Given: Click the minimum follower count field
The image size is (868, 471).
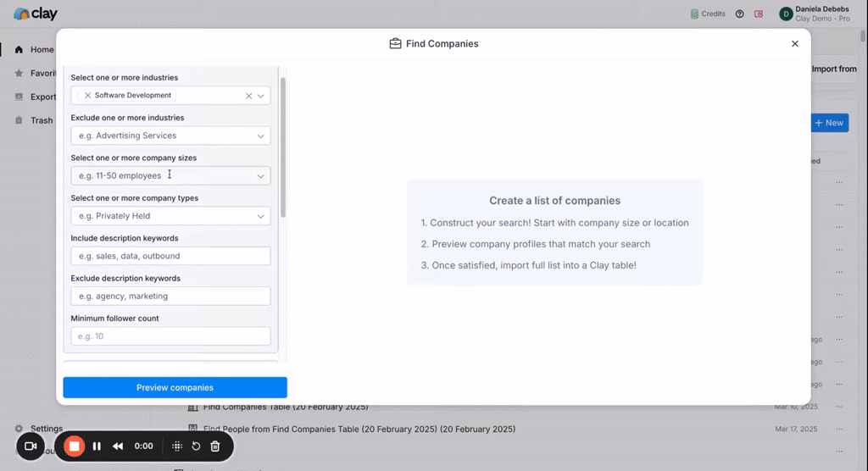Looking at the screenshot, I should click(170, 336).
